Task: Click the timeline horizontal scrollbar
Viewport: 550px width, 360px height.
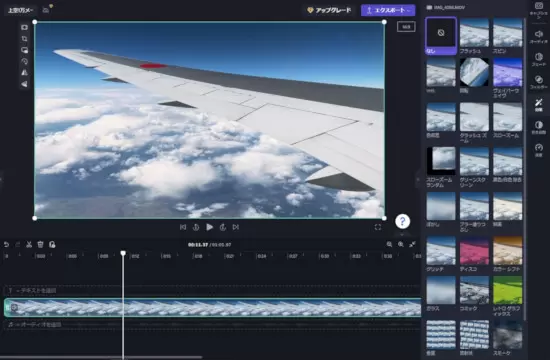Action: [101, 358]
